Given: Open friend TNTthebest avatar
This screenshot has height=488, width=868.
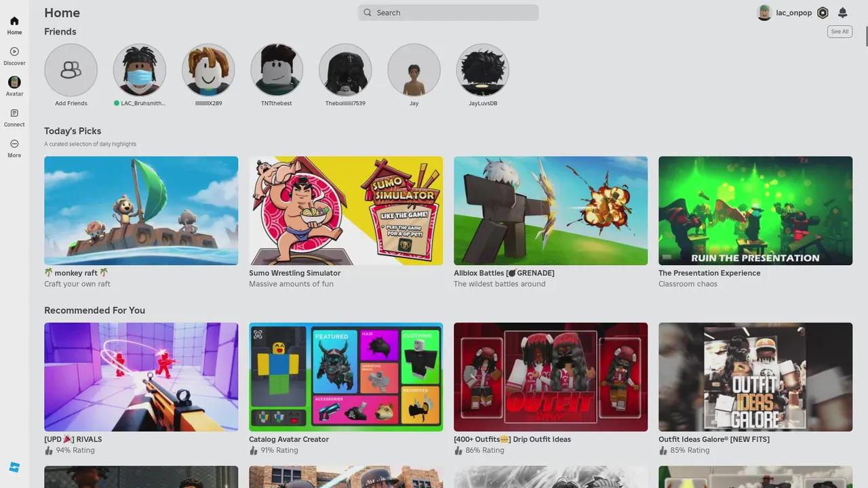Looking at the screenshot, I should pyautogui.click(x=277, y=70).
